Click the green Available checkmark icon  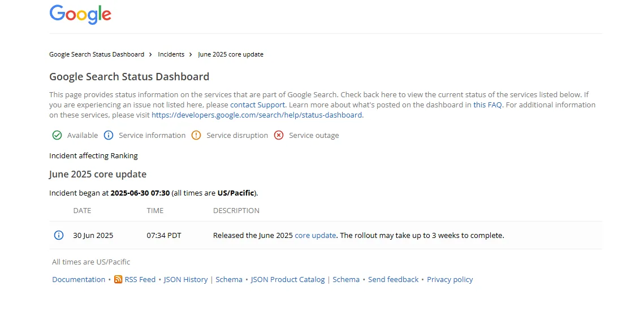coord(57,135)
